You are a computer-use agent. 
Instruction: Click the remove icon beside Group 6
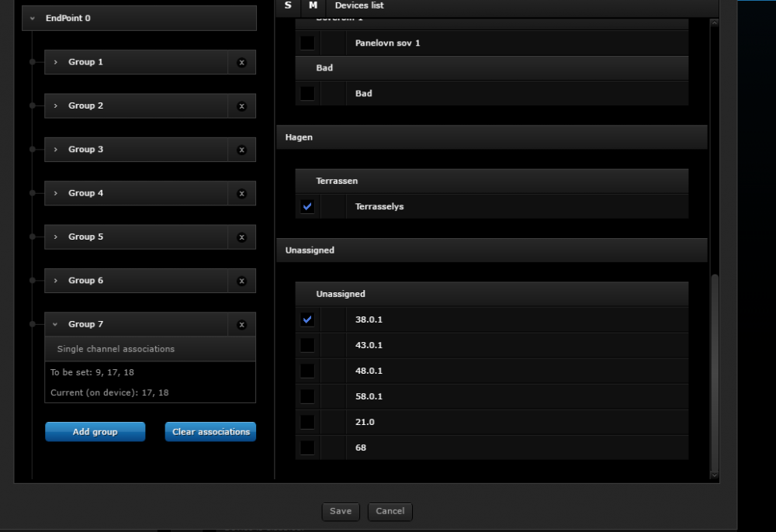click(241, 281)
